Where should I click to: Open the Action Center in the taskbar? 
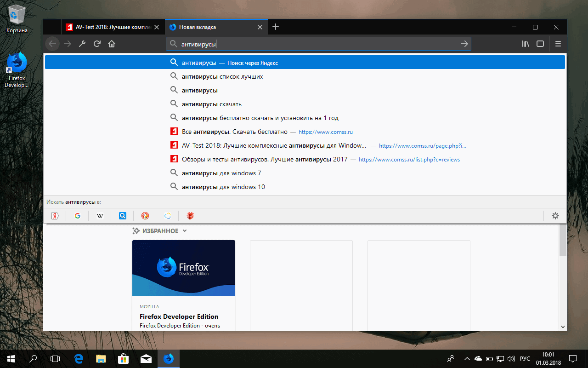tap(573, 358)
